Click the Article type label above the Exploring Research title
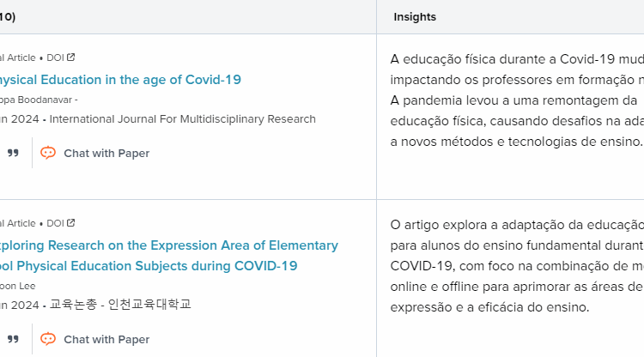 click(19, 223)
